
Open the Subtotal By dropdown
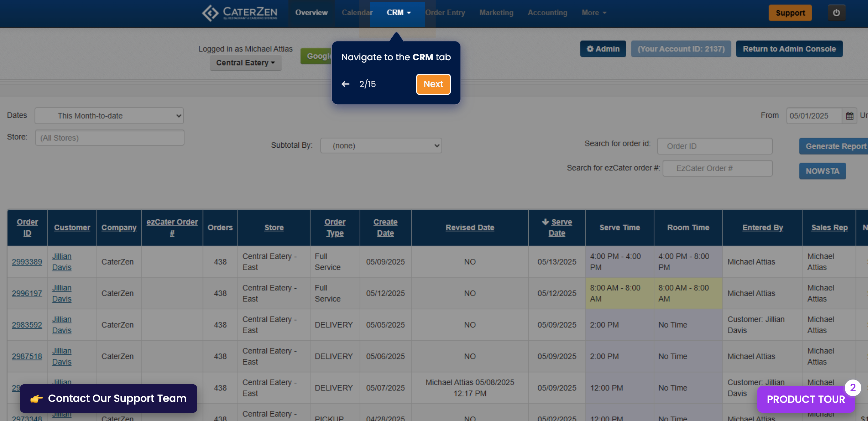tap(381, 146)
